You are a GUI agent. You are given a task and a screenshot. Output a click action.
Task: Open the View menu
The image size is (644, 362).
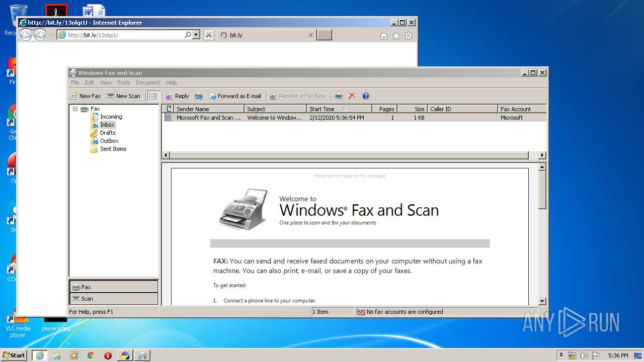click(106, 82)
